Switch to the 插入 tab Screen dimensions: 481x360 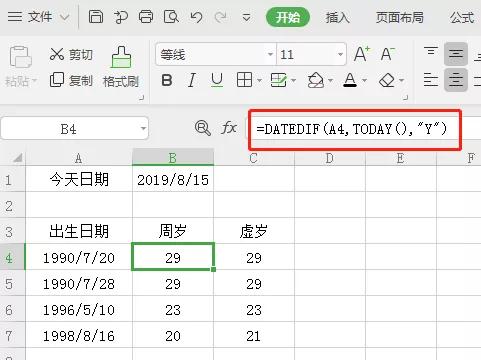click(337, 17)
